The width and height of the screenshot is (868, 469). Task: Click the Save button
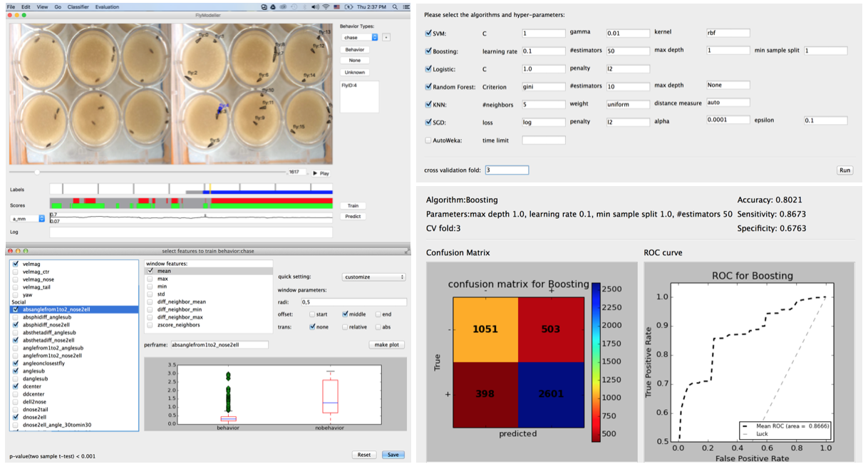(393, 455)
